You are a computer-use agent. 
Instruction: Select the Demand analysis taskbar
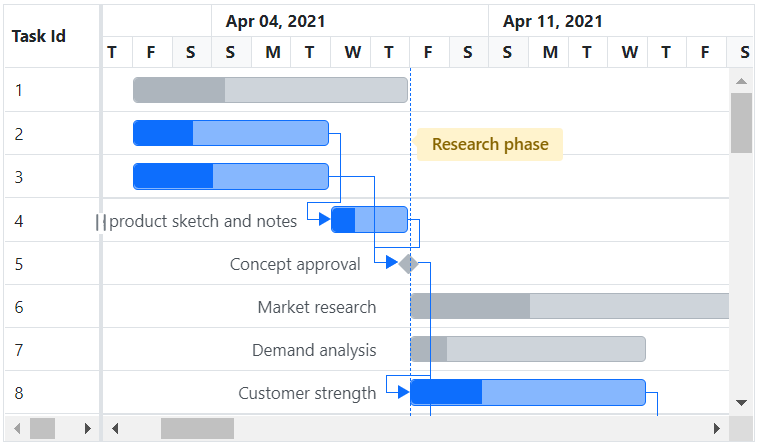point(528,349)
